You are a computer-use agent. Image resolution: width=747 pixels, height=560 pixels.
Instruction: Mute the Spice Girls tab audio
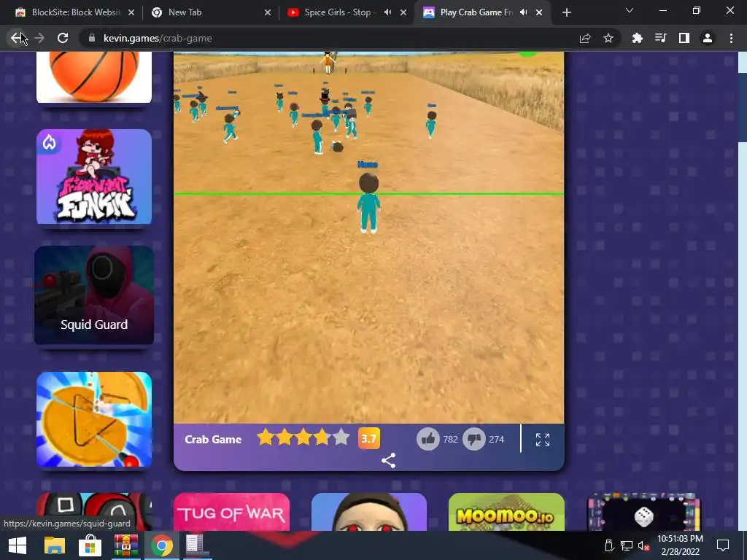pyautogui.click(x=388, y=12)
